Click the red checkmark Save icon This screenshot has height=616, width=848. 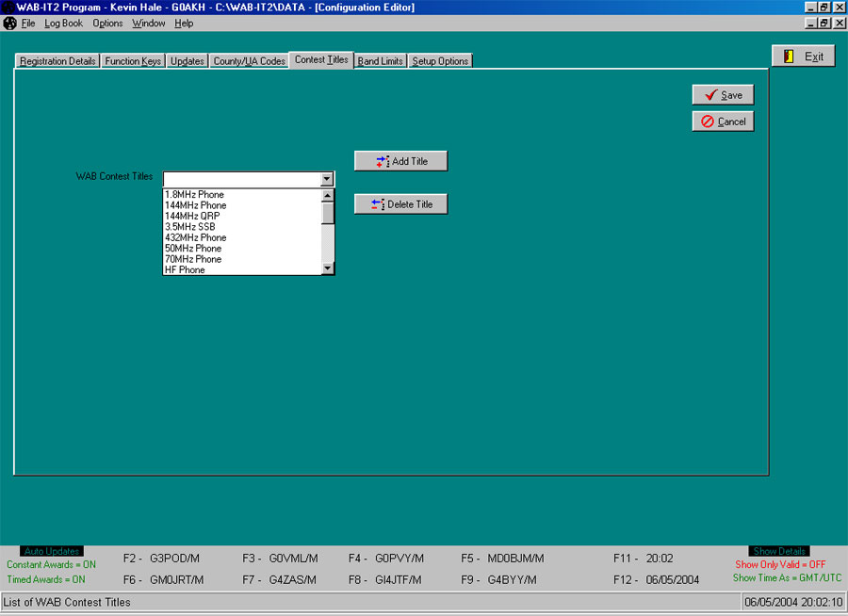pos(709,94)
